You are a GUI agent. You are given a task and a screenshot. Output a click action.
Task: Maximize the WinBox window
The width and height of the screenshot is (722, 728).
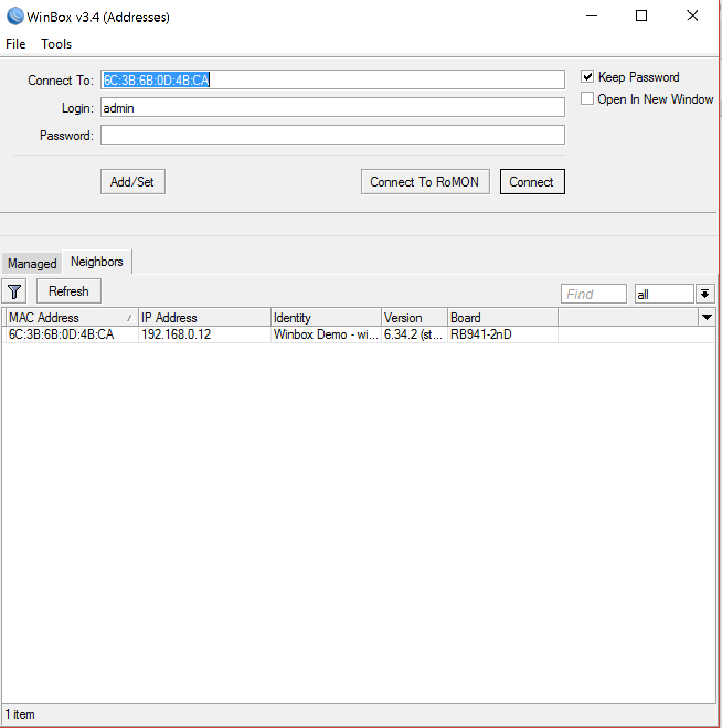[641, 15]
